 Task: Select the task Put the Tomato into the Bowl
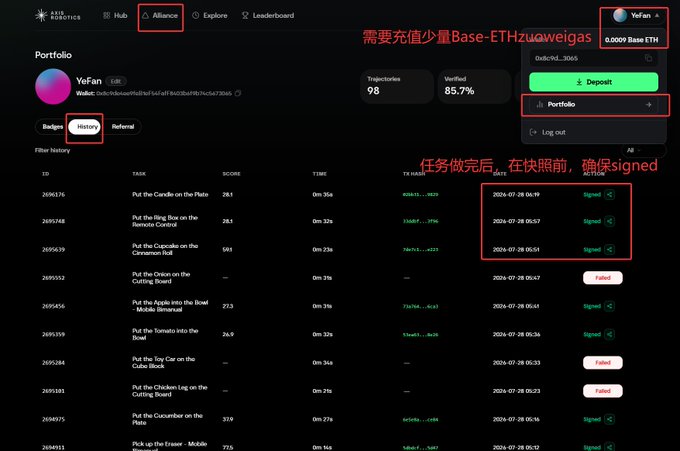tap(165, 334)
